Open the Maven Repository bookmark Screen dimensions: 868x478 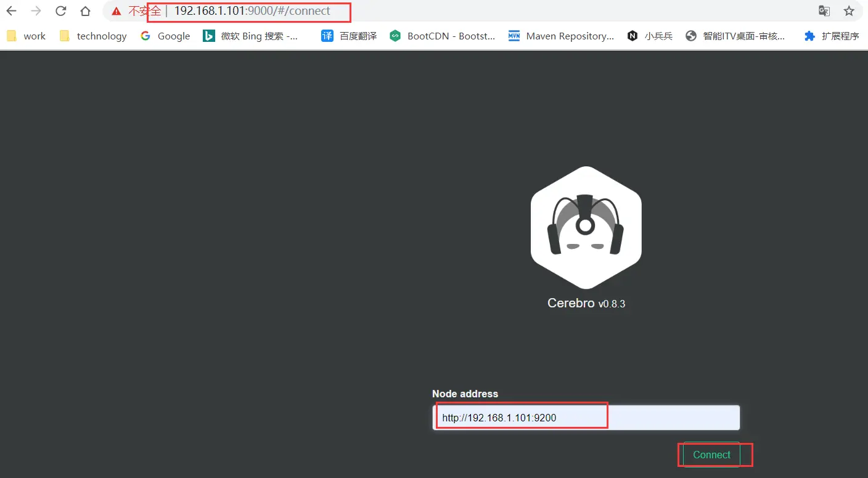point(561,36)
